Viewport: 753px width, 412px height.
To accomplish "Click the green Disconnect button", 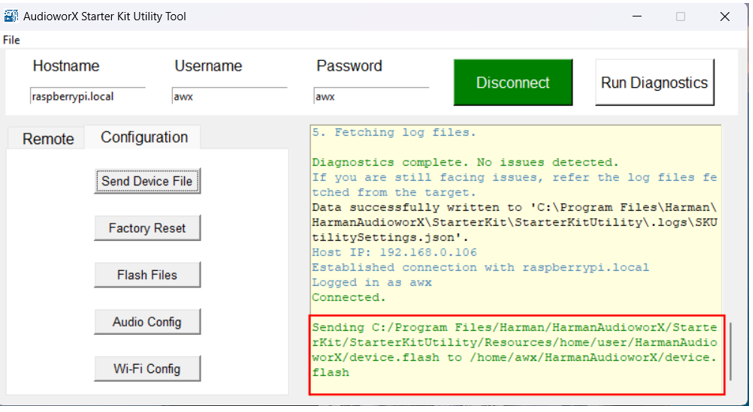I will tap(513, 83).
